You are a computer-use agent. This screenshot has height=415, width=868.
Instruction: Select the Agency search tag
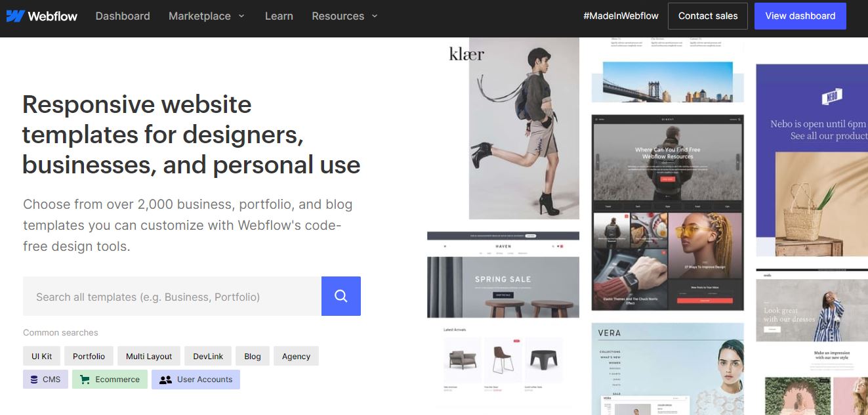296,356
